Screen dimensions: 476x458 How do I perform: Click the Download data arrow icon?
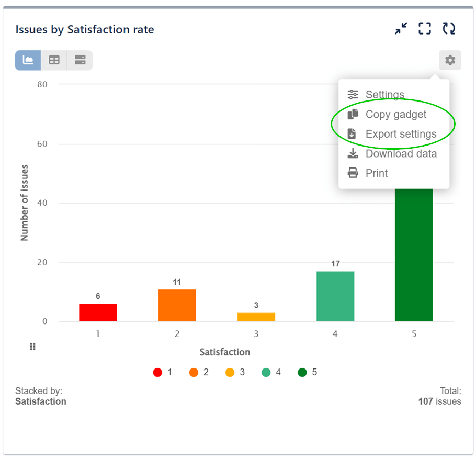[353, 153]
